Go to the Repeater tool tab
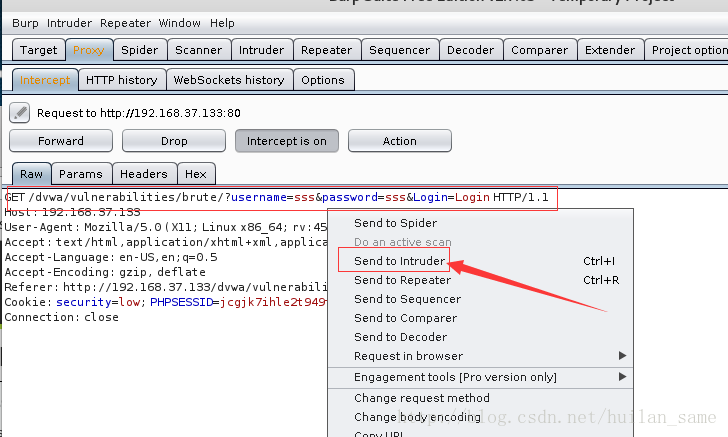The width and height of the screenshot is (728, 437). (x=326, y=50)
